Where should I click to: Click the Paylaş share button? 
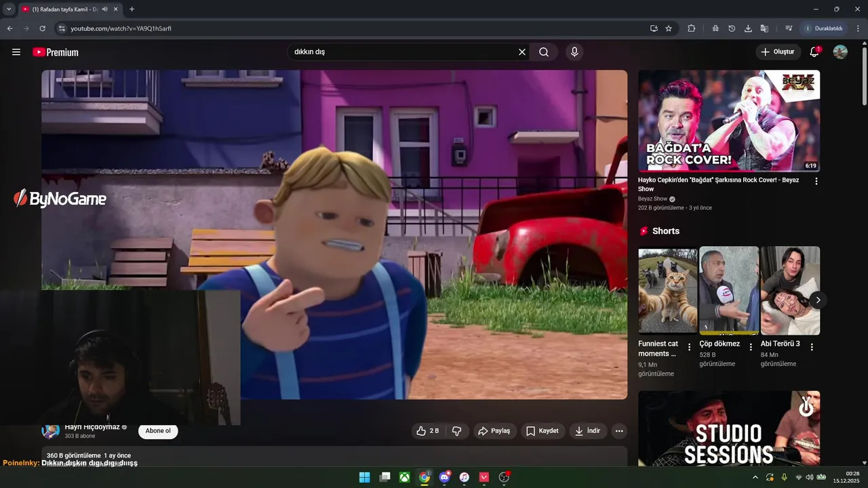[x=494, y=431]
